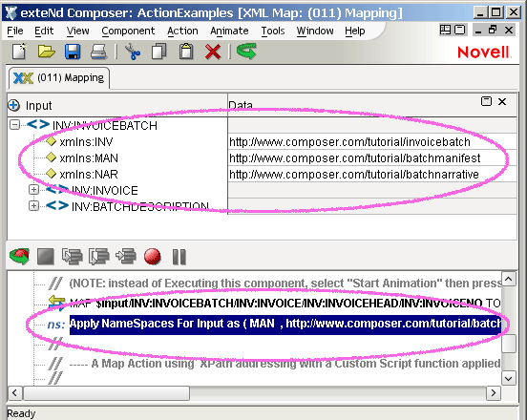Select the NOTE comment about Start Animation
The image size is (527, 420).
[285, 283]
